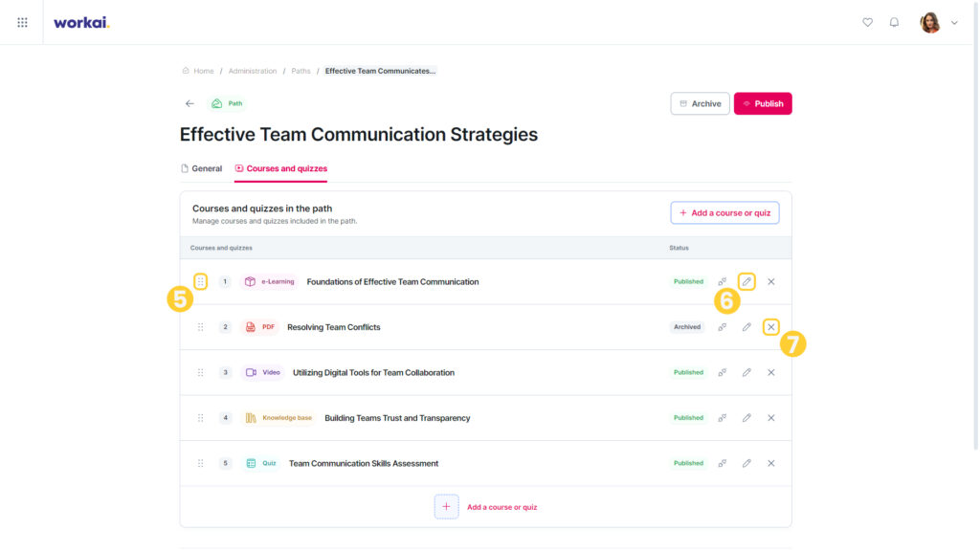Edit Foundations of Effective Team Communication course
The width and height of the screenshot is (980, 551).
tap(746, 282)
